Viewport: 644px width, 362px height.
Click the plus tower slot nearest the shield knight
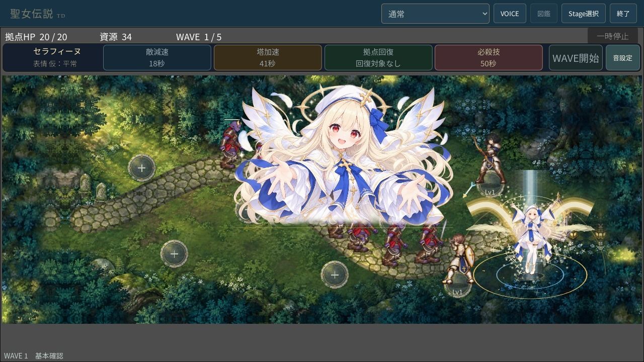coord(335,275)
